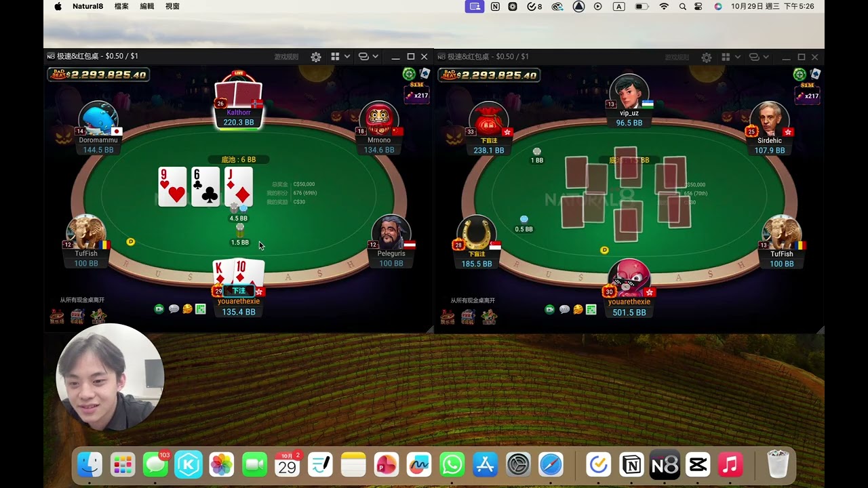Click playing cards icon in left table
Image resolution: width=868 pixels, height=488 pixels.
coord(425,73)
